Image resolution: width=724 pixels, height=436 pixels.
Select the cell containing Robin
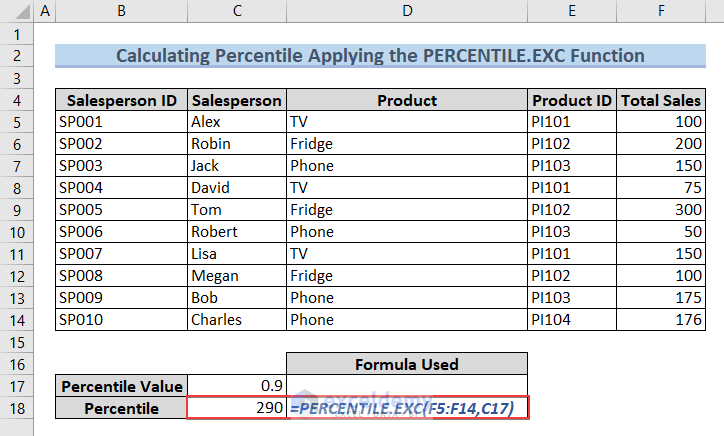(236, 144)
